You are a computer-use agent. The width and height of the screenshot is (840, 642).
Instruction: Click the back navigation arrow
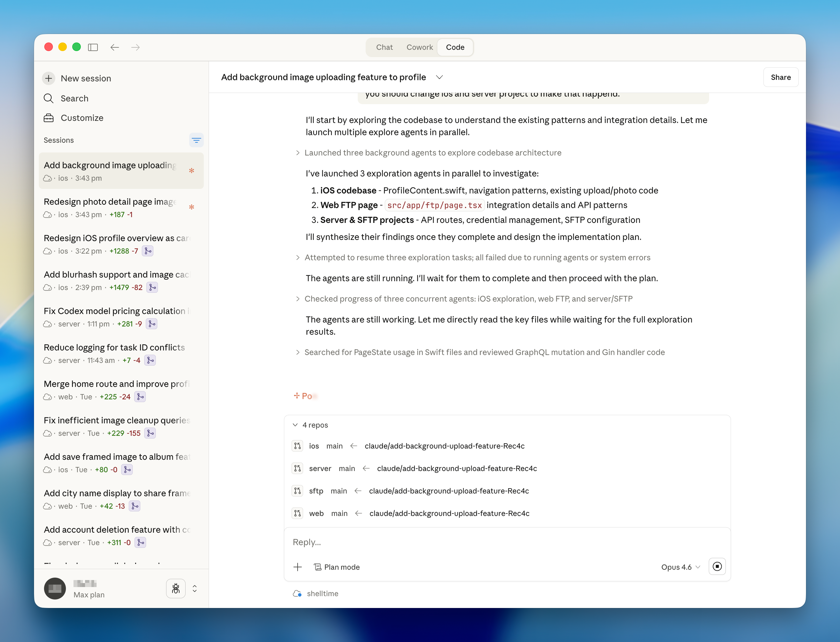click(115, 47)
